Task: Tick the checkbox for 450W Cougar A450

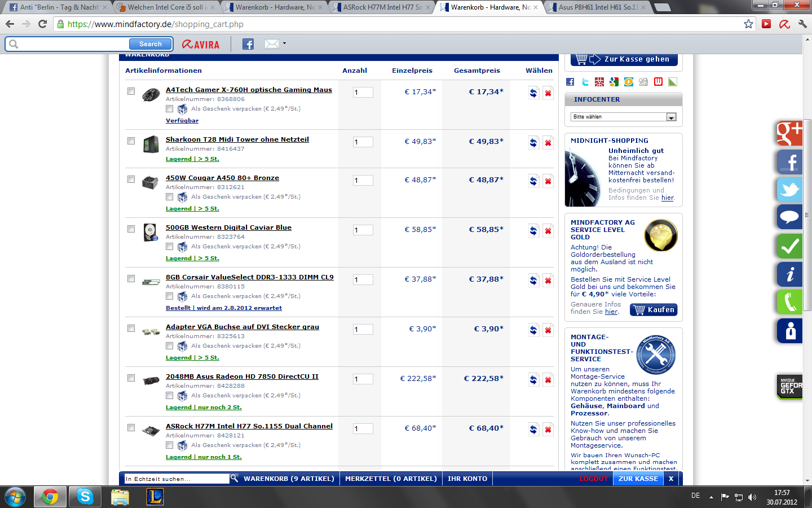Action: 131,179
